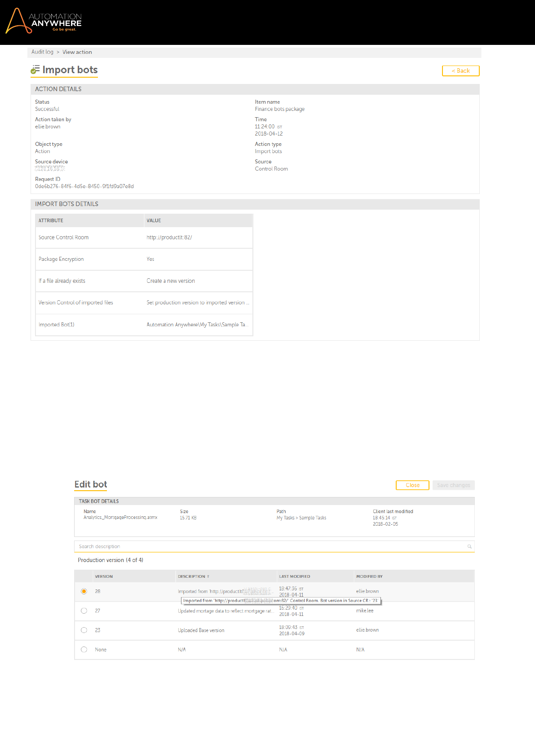Click 'mike.lee' in Modified By column

[365, 611]
